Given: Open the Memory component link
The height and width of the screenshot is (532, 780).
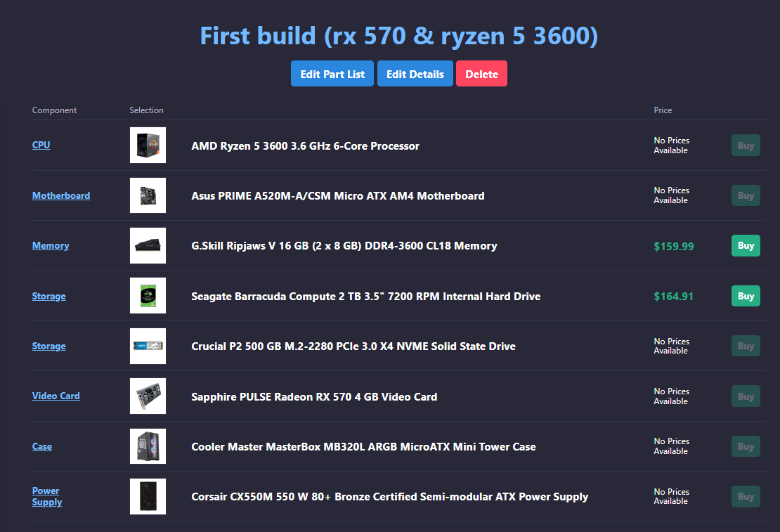Looking at the screenshot, I should [51, 245].
